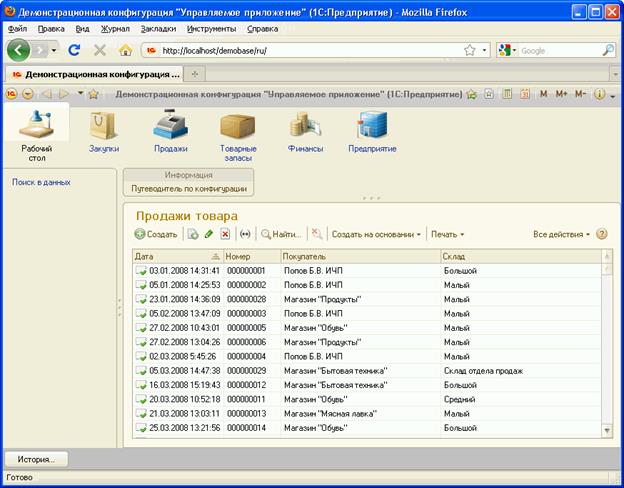Viewport: 624px width, 488px height.
Task: List all tabs with the tab-strip arrow
Action: (x=614, y=75)
